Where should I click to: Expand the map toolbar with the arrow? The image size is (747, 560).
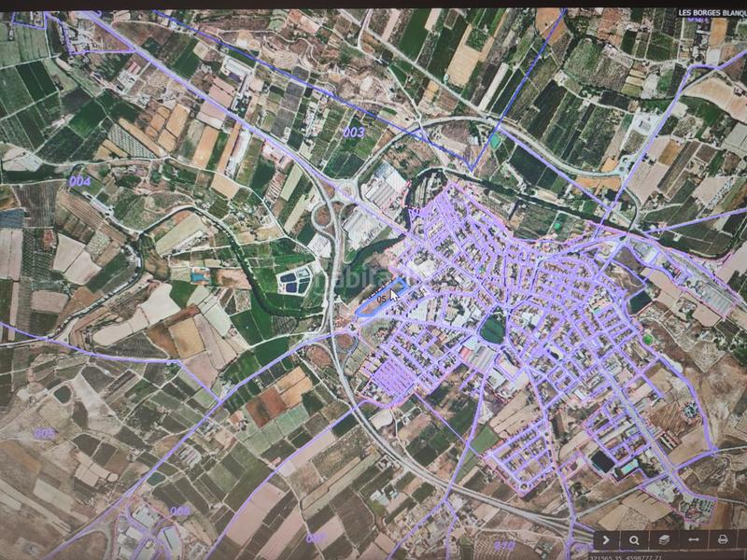point(605,539)
